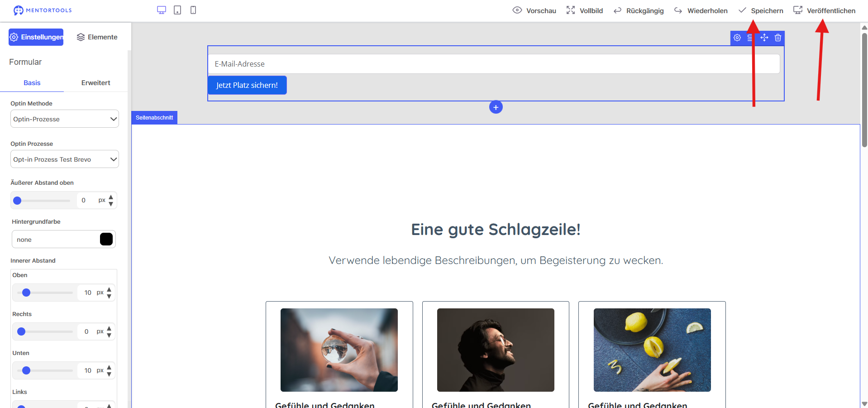868x408 pixels.
Task: Add a new element with plus button
Action: (x=496, y=107)
